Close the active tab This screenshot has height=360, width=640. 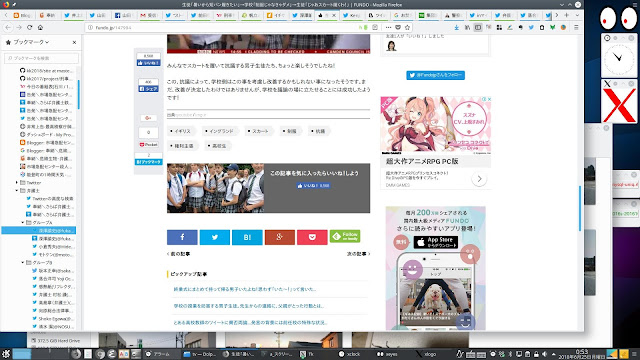(333, 15)
